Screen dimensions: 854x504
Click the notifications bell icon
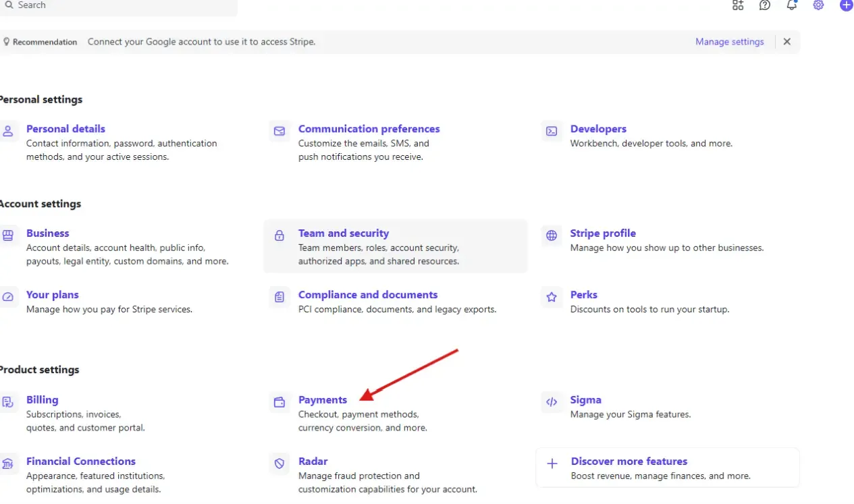click(791, 5)
